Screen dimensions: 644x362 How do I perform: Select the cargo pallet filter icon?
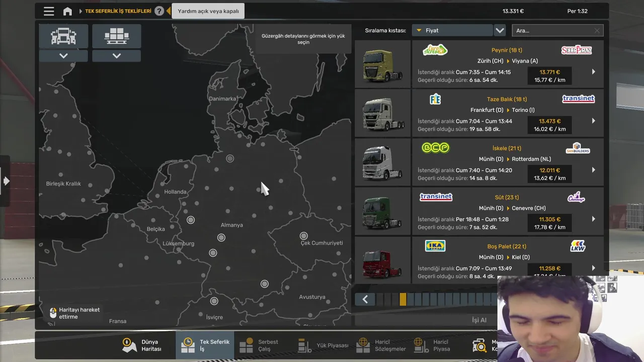coord(117,36)
